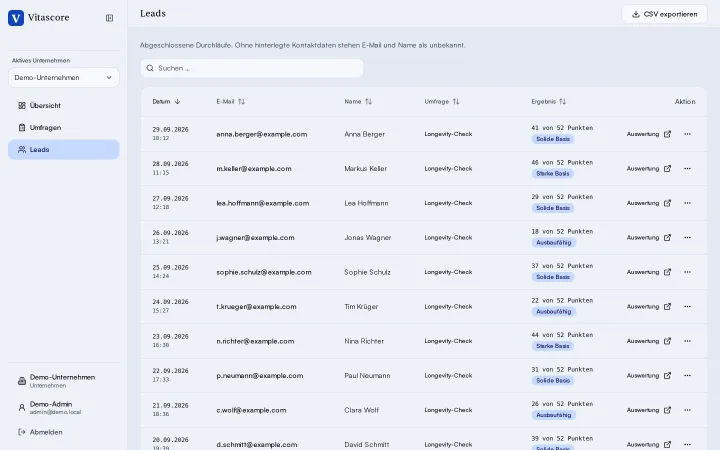Open Auswertung for Tim Krüger

coord(649,307)
